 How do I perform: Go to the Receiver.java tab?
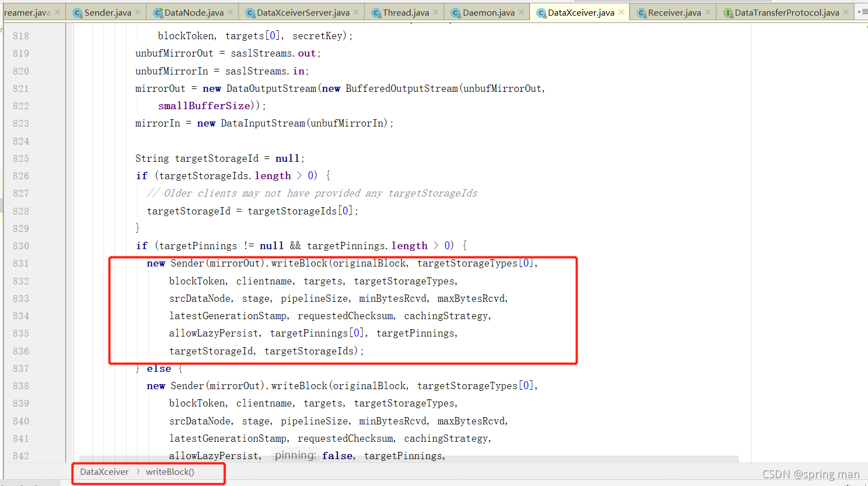click(674, 12)
